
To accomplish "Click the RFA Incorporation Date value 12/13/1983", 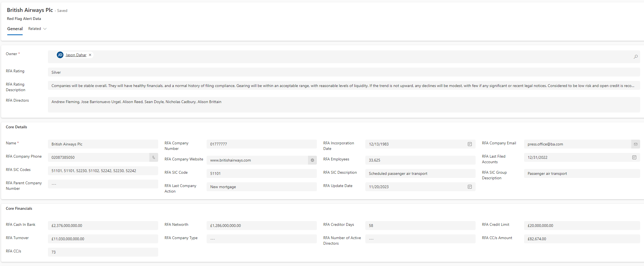I will pyautogui.click(x=379, y=144).
